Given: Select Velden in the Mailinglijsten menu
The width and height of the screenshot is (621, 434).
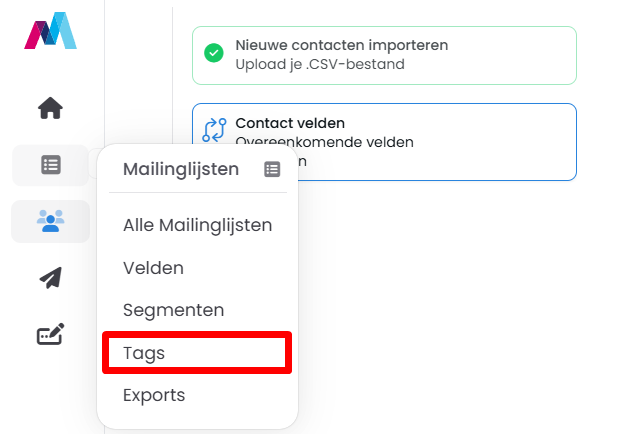Looking at the screenshot, I should click(153, 268).
